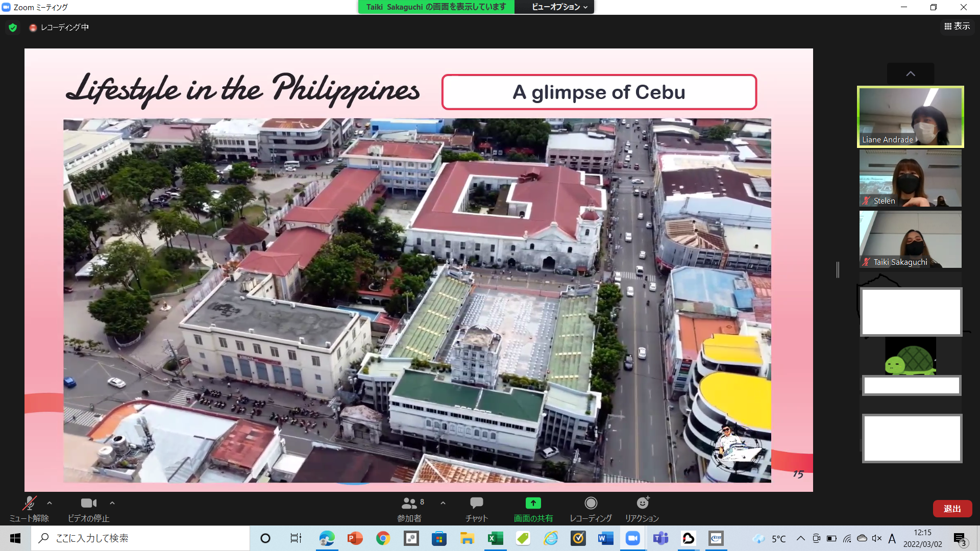This screenshot has height=551, width=980.
Task: Open the notification center with 3 notifications
Action: click(960, 539)
